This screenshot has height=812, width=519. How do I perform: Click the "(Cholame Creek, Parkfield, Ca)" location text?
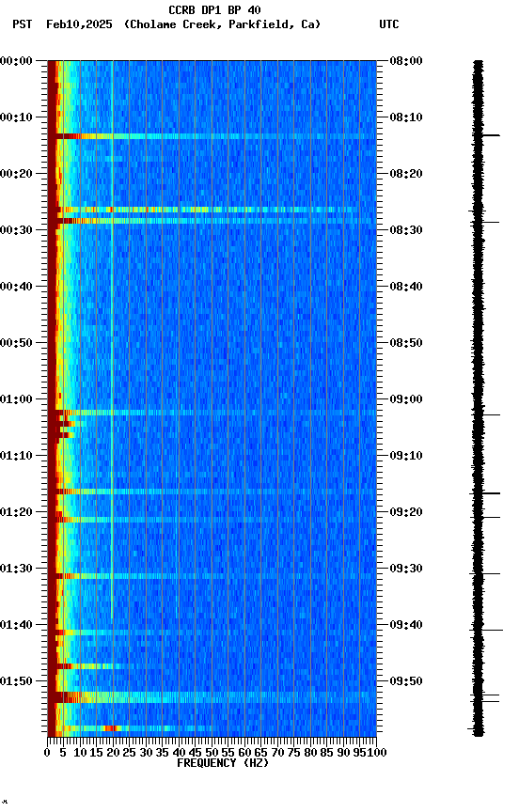pyautogui.click(x=222, y=24)
